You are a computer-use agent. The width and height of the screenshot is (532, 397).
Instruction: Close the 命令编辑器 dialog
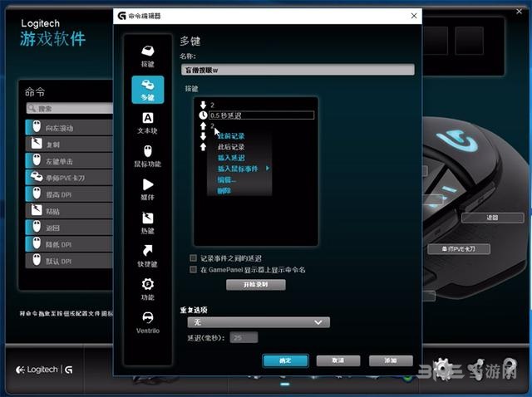click(414, 16)
